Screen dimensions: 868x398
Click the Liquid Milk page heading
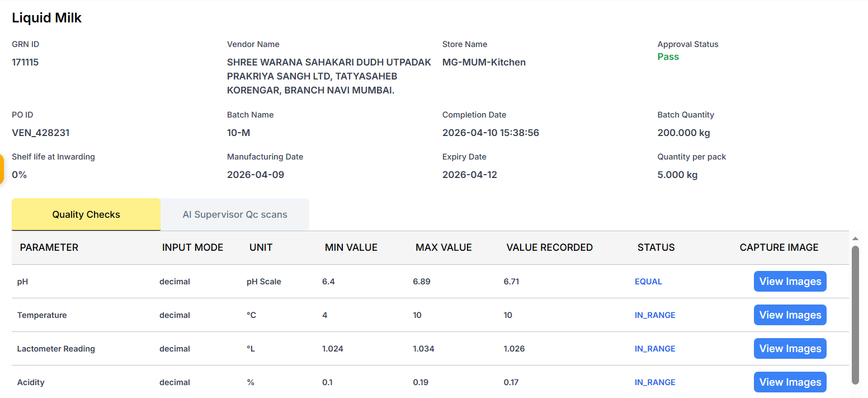pos(47,18)
